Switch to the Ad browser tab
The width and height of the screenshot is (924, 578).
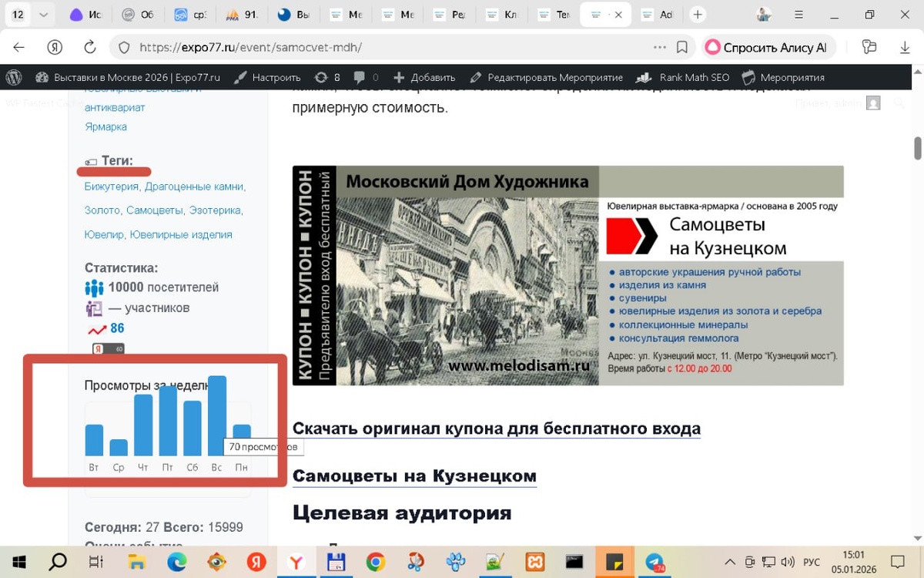tap(656, 15)
